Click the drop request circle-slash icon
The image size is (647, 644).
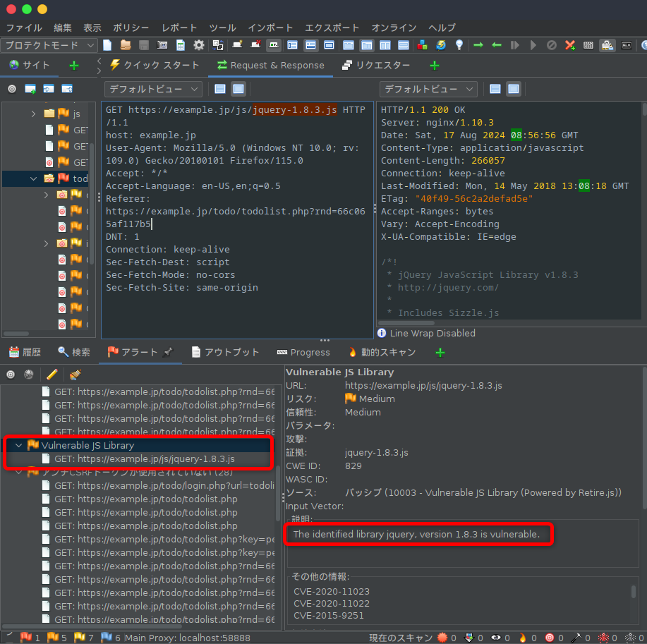click(x=551, y=45)
